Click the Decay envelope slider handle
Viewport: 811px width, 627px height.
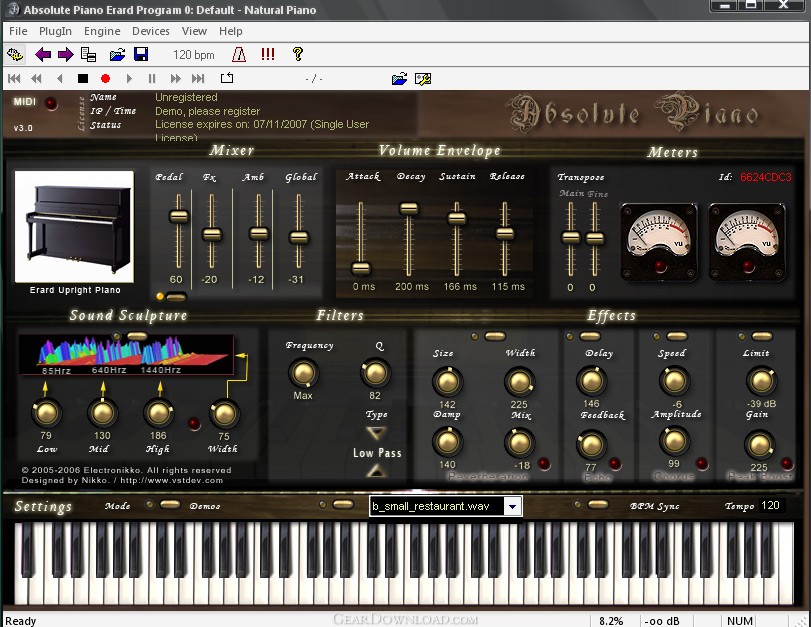point(409,208)
